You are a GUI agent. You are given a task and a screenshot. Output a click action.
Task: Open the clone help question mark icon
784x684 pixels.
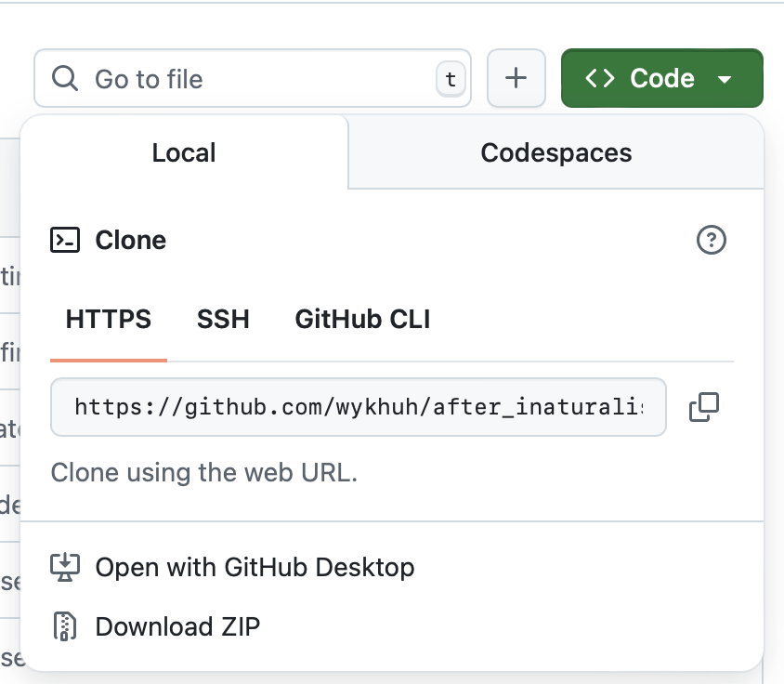coord(711,241)
